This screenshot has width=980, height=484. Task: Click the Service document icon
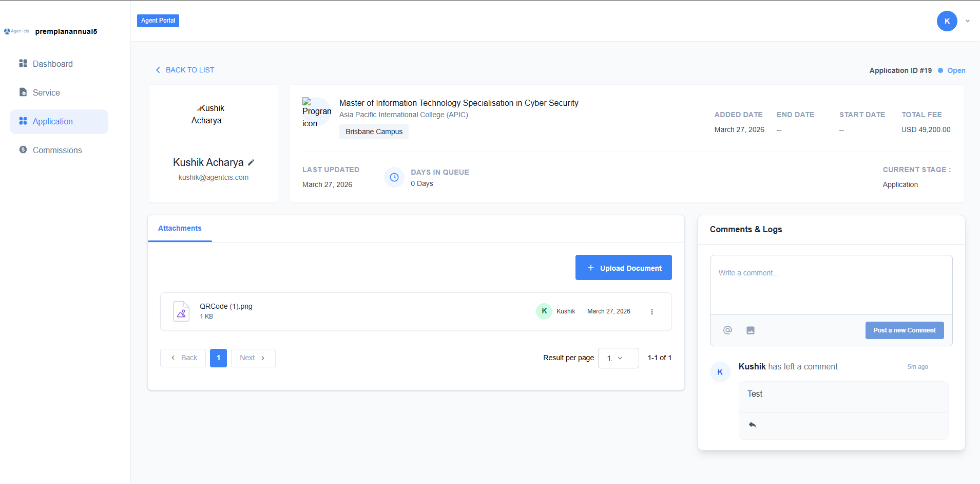23,92
